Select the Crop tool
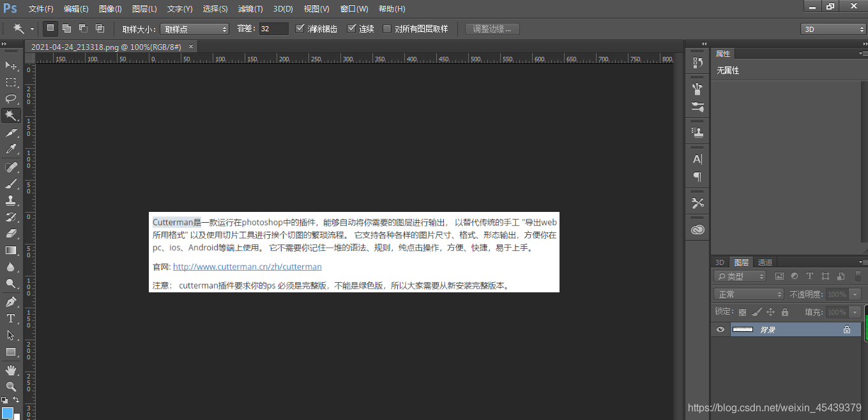Image resolution: width=868 pixels, height=420 pixels. point(11,132)
